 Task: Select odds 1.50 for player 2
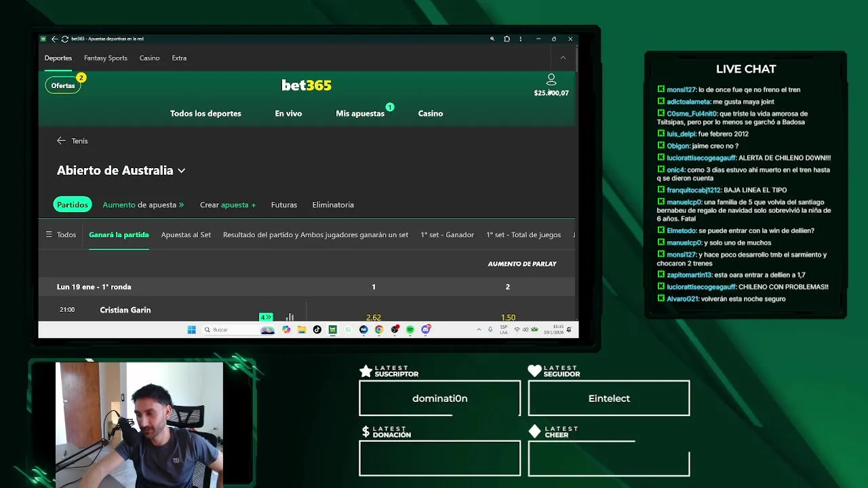[508, 317]
